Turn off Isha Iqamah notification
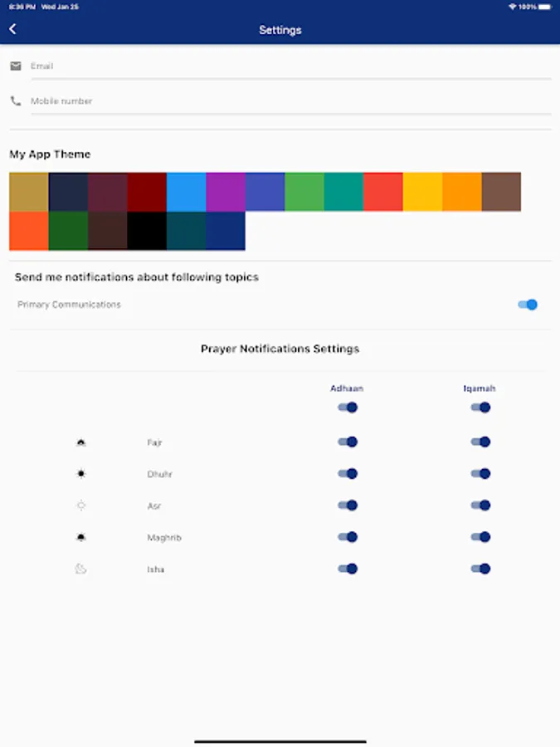The width and height of the screenshot is (560, 747). [x=480, y=569]
